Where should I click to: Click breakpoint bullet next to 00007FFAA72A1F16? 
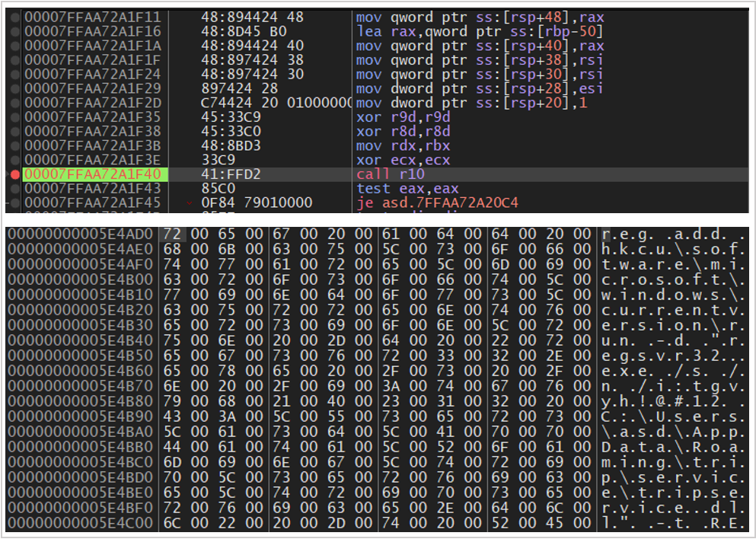(x=17, y=31)
